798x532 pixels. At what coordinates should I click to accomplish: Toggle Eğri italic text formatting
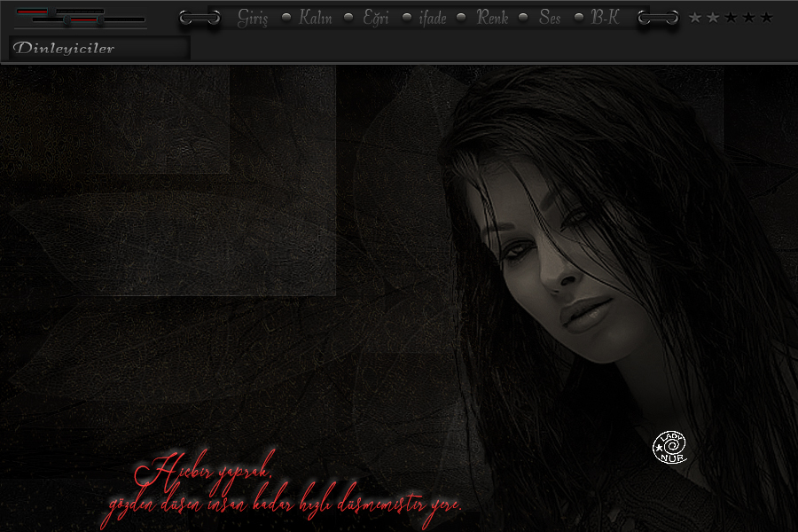point(375,18)
